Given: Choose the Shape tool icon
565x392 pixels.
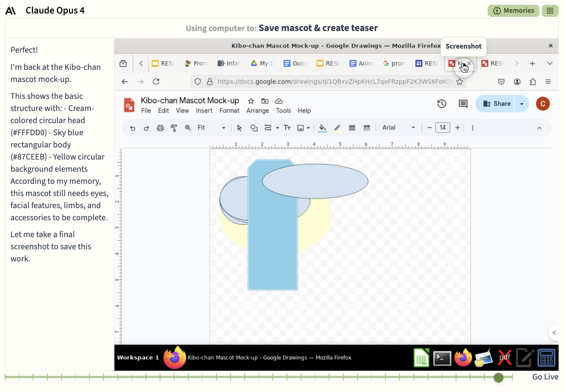Looking at the screenshot, I should 254,128.
